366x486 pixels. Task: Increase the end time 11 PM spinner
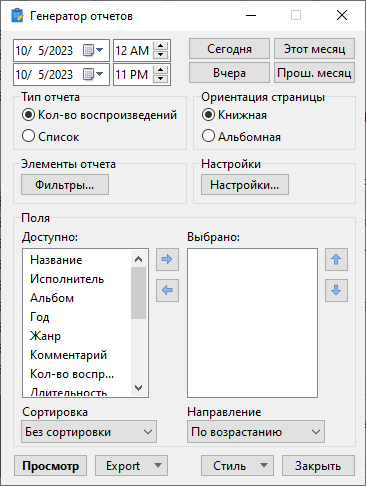(x=161, y=70)
